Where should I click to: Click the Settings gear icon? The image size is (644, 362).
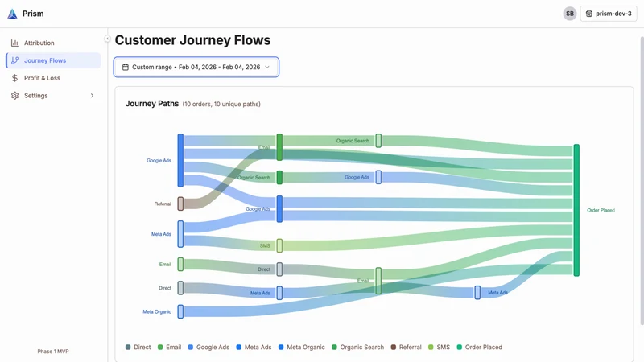tap(14, 96)
